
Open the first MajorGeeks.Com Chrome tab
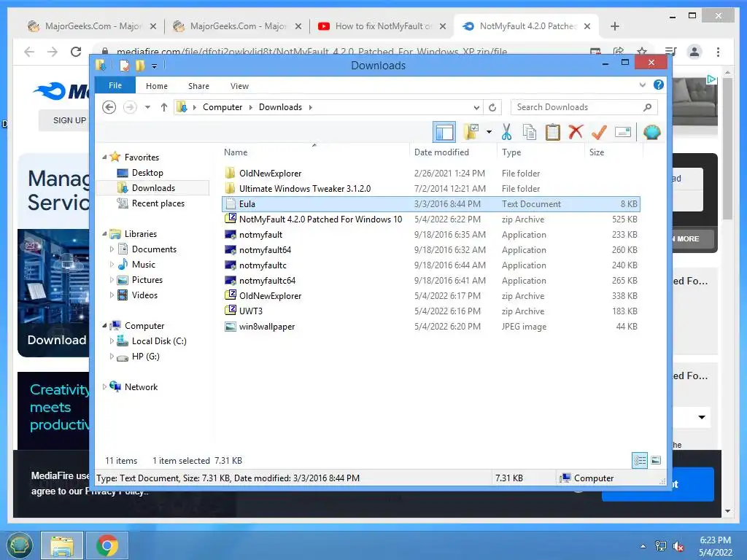(x=91, y=26)
